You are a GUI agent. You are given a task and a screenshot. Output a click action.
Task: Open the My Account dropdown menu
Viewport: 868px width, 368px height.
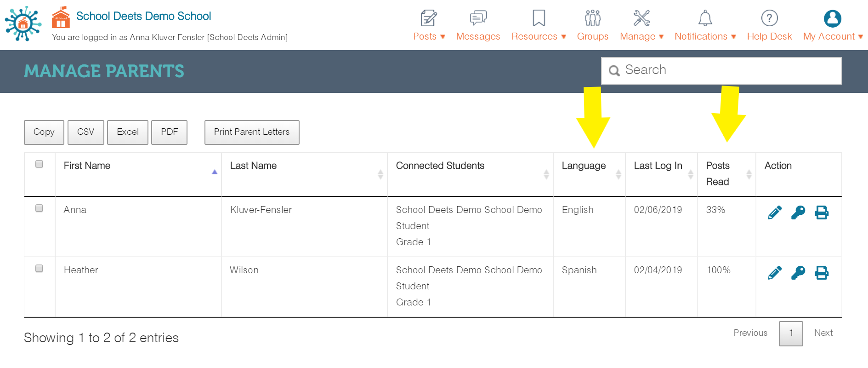(833, 36)
